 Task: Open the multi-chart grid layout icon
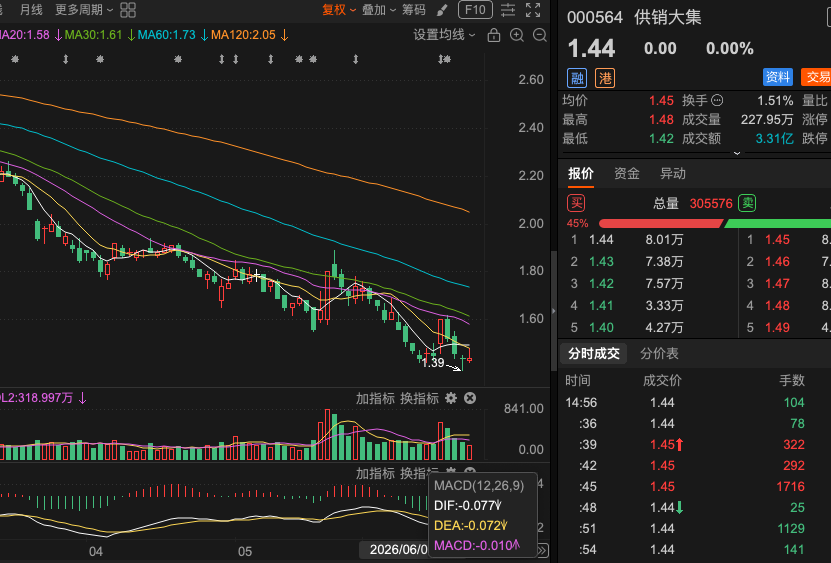click(x=128, y=10)
